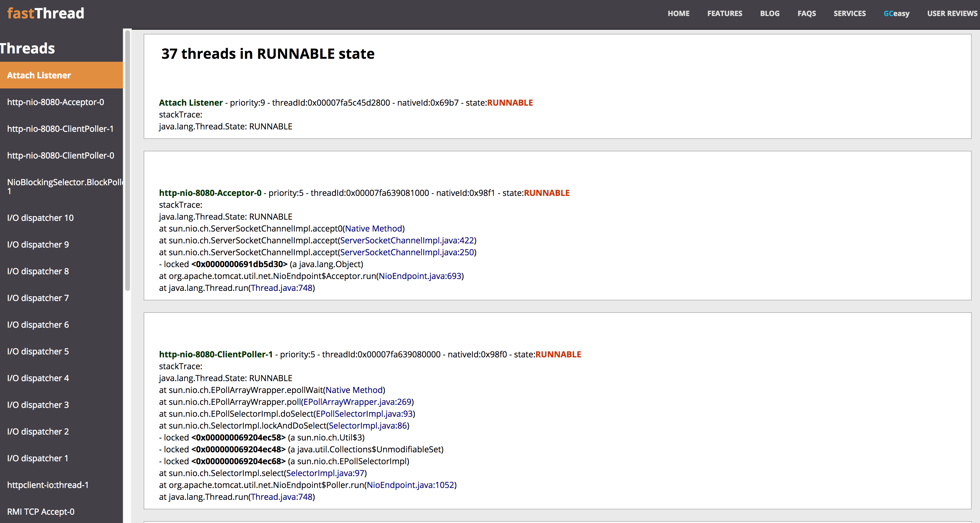Open NioEndpoint.java:693 link
The height and width of the screenshot is (523, 980).
tap(420, 276)
